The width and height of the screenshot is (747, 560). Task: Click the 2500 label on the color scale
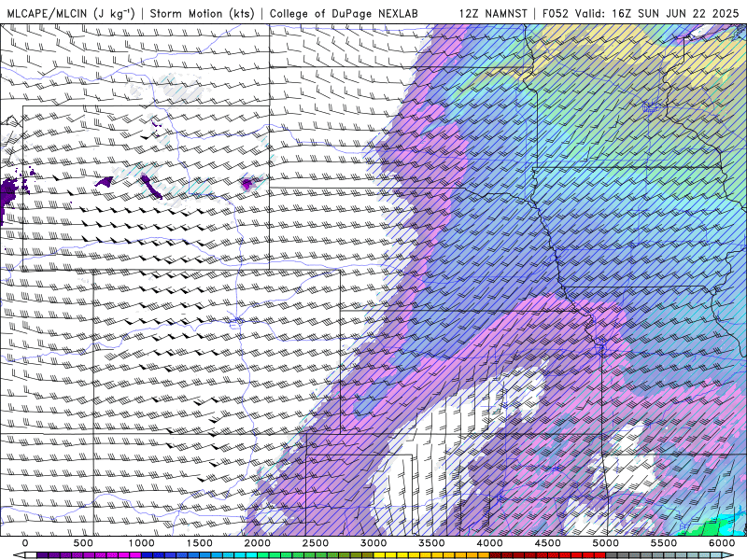point(316,543)
